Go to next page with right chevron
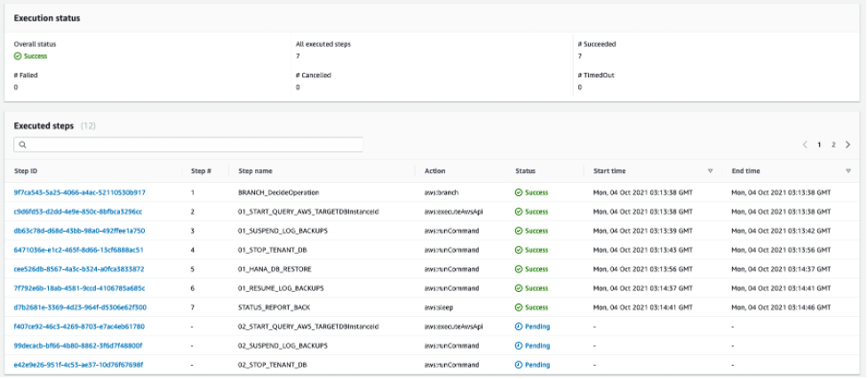 848,145
